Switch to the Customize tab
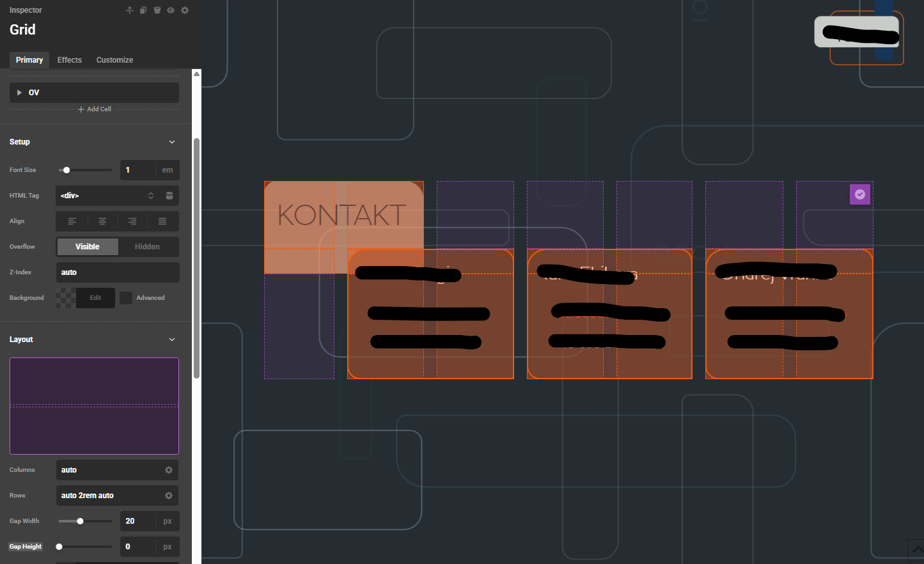Image resolution: width=924 pixels, height=564 pixels. [114, 60]
